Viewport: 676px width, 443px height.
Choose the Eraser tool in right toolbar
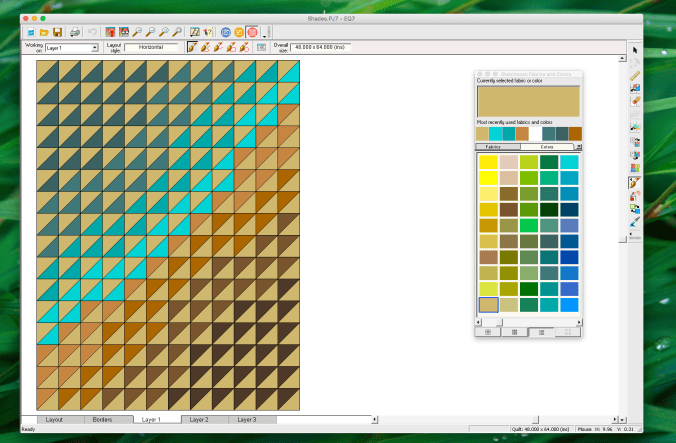[x=635, y=100]
